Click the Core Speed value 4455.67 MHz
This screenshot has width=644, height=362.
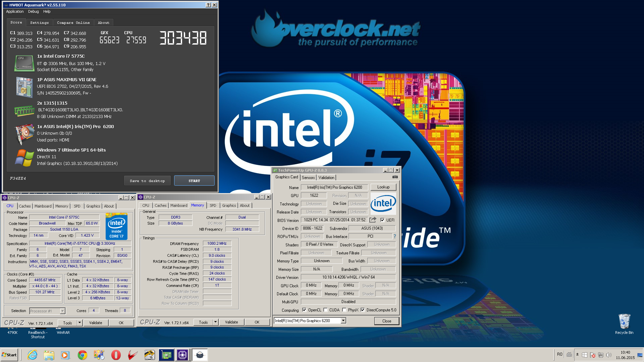pos(45,280)
